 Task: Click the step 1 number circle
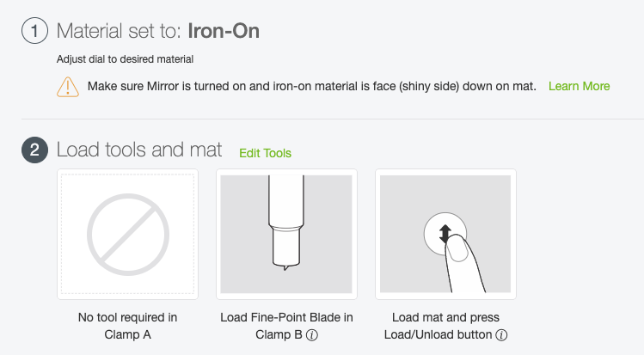point(34,31)
